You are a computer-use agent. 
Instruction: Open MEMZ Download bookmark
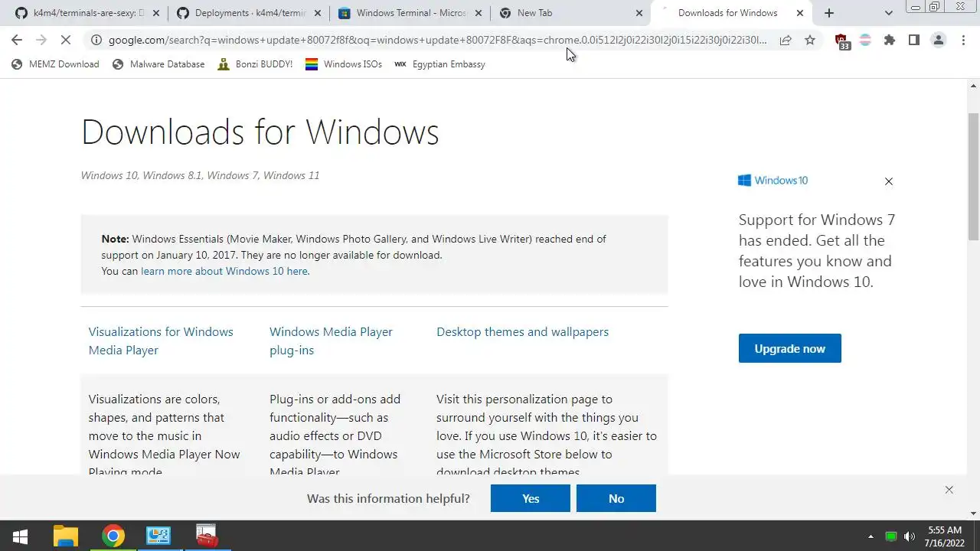(55, 64)
